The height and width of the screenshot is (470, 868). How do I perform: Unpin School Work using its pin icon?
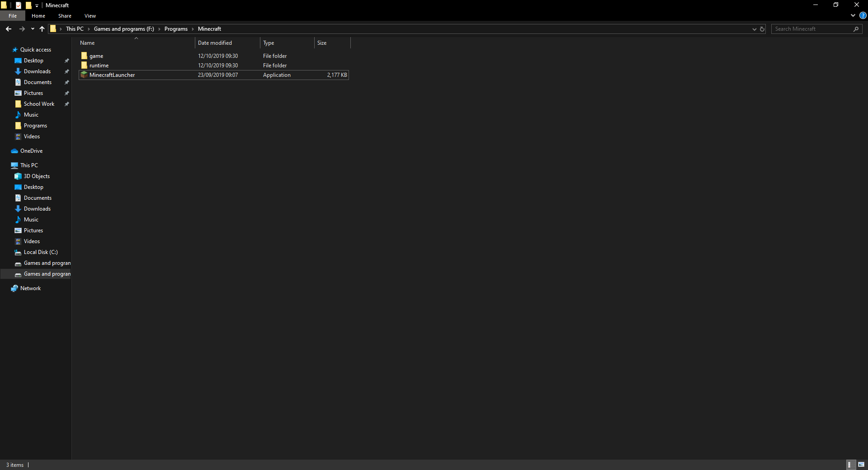[67, 104]
